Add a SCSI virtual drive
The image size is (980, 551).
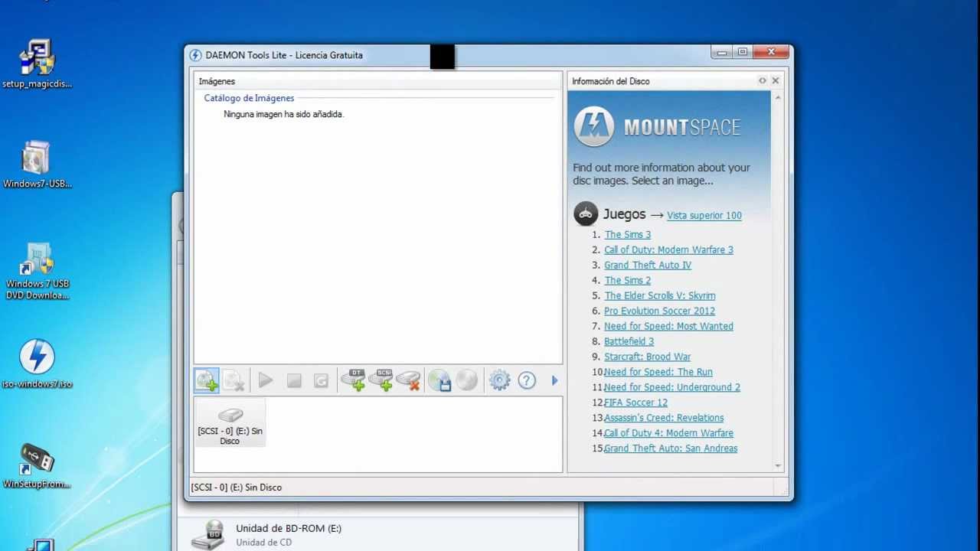click(x=381, y=380)
